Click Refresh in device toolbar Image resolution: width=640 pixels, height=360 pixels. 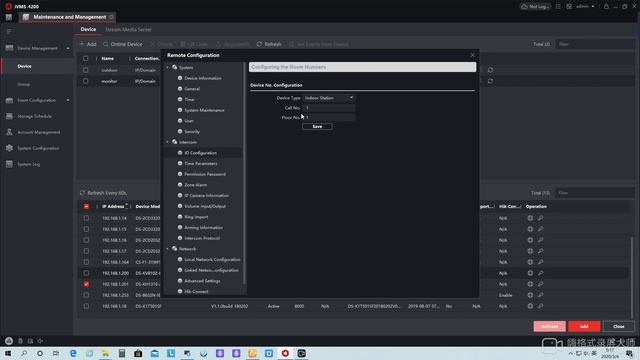tap(269, 44)
